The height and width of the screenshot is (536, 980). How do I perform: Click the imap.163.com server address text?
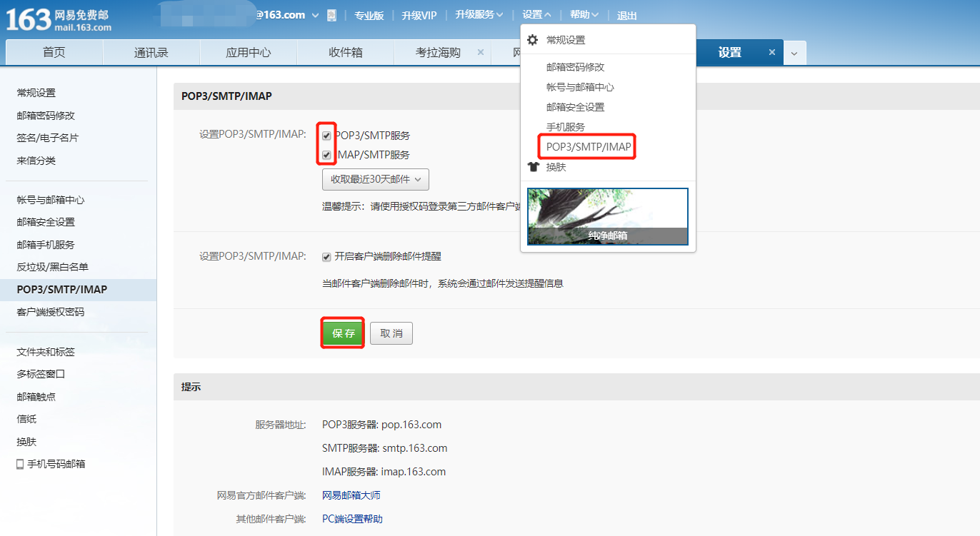pyautogui.click(x=414, y=472)
